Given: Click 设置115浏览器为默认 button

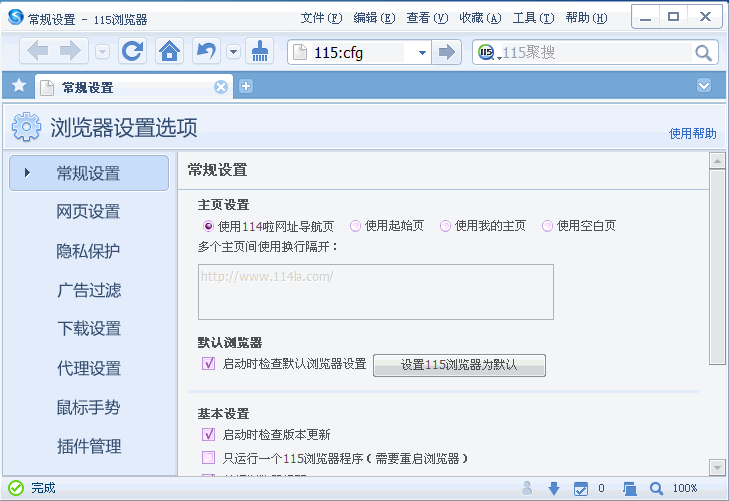Looking at the screenshot, I should 459,365.
